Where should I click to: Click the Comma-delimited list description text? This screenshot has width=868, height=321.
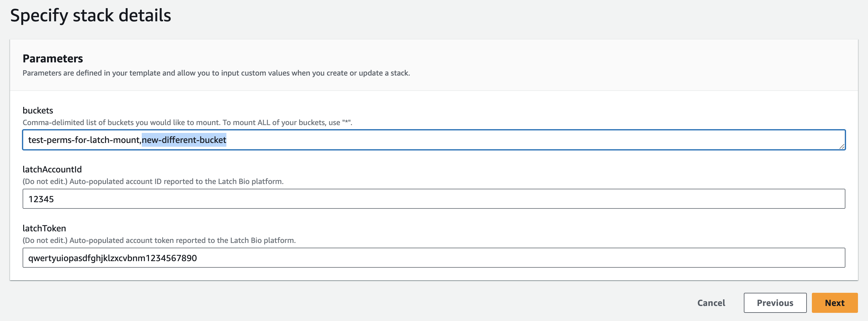point(187,122)
